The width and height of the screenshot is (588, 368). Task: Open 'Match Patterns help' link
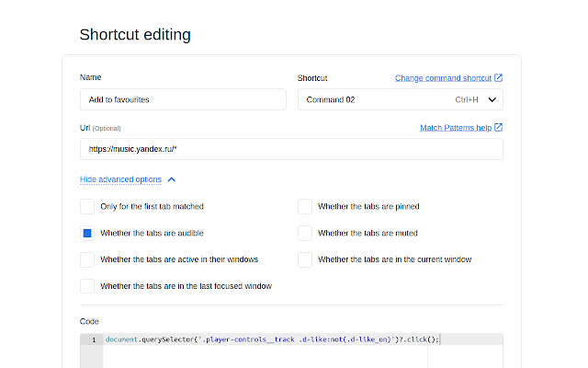tap(455, 128)
